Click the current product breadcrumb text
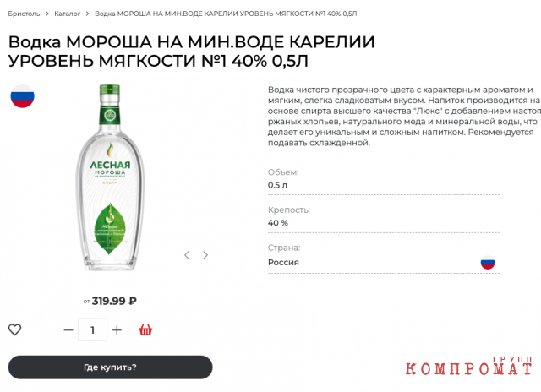This screenshot has height=392, width=541. coord(226,14)
